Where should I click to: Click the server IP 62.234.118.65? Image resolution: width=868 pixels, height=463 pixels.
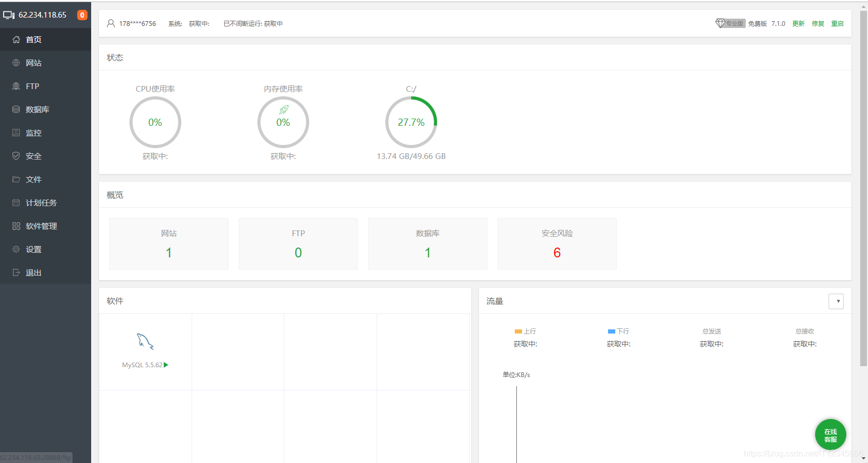pos(42,15)
